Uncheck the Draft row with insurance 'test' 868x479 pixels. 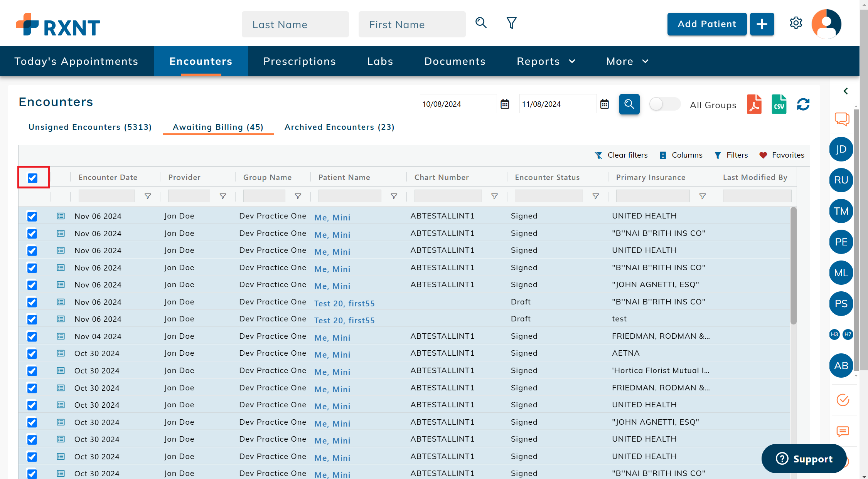pyautogui.click(x=32, y=319)
